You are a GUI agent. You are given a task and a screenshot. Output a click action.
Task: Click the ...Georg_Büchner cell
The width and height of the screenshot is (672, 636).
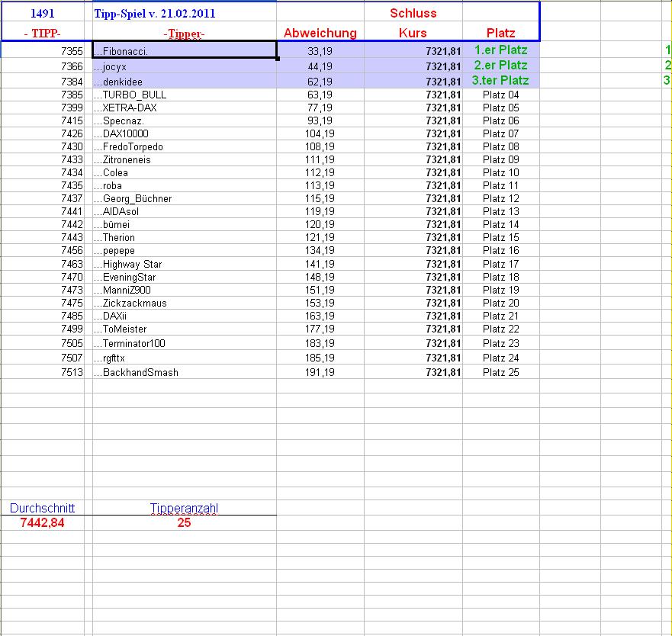tap(185, 198)
